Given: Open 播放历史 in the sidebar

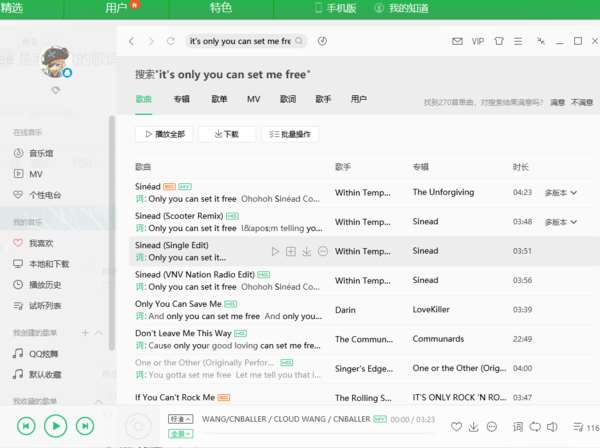Looking at the screenshot, I should pos(37,285).
